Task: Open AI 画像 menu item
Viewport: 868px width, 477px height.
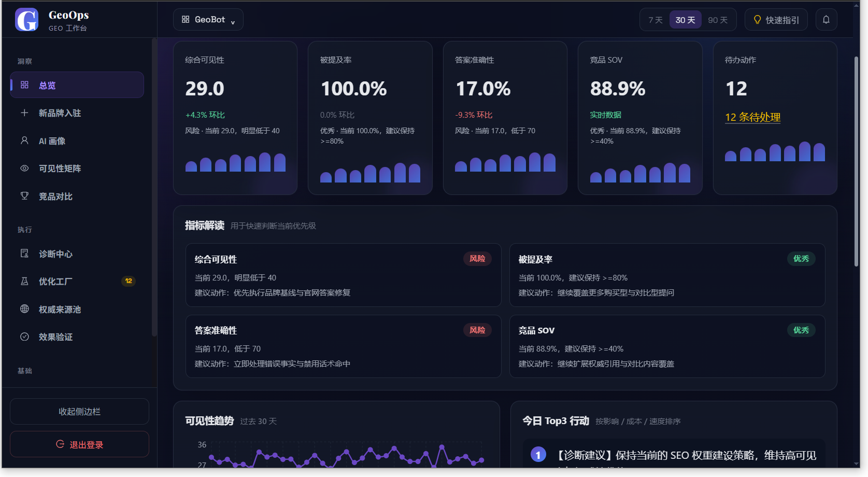Action: pyautogui.click(x=77, y=141)
